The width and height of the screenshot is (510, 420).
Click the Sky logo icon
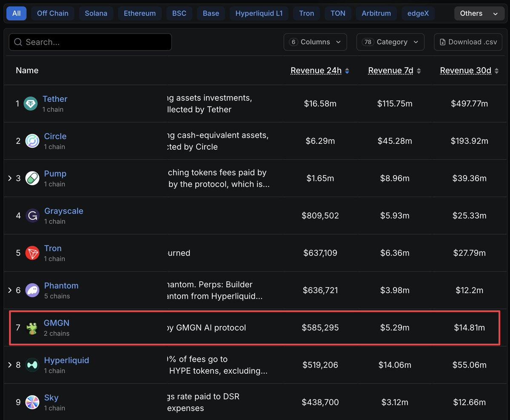coord(32,402)
